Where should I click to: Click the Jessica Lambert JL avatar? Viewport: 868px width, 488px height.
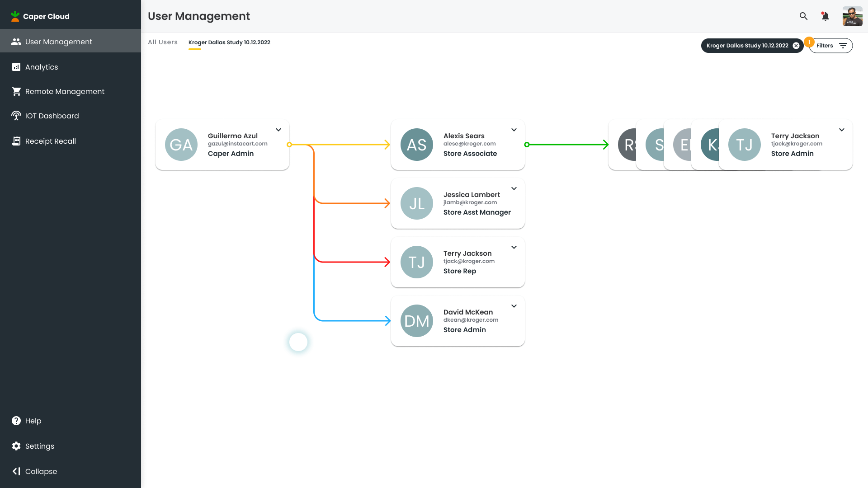tap(417, 203)
